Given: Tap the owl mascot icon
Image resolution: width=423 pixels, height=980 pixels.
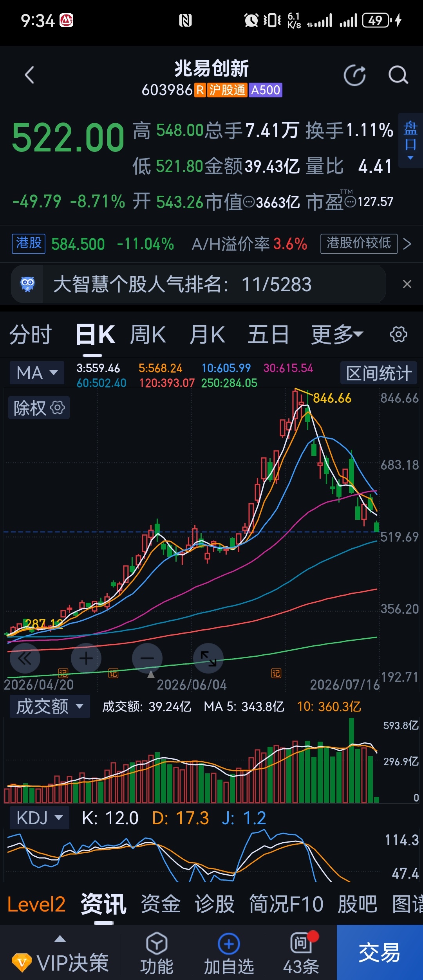Looking at the screenshot, I should (x=27, y=284).
